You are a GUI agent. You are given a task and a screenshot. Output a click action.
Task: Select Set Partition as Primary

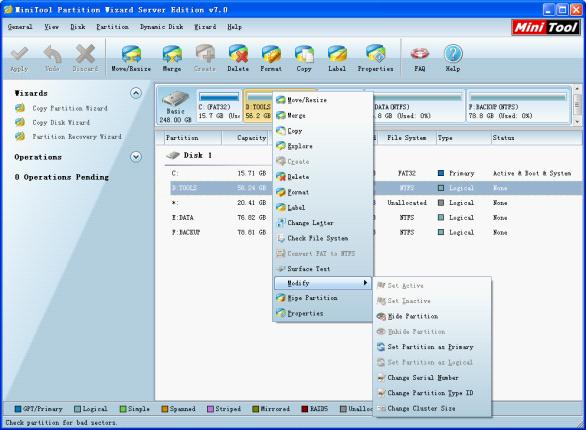click(432, 347)
